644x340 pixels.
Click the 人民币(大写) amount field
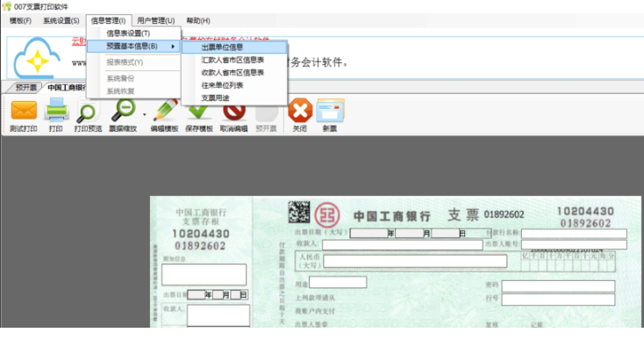415,261
